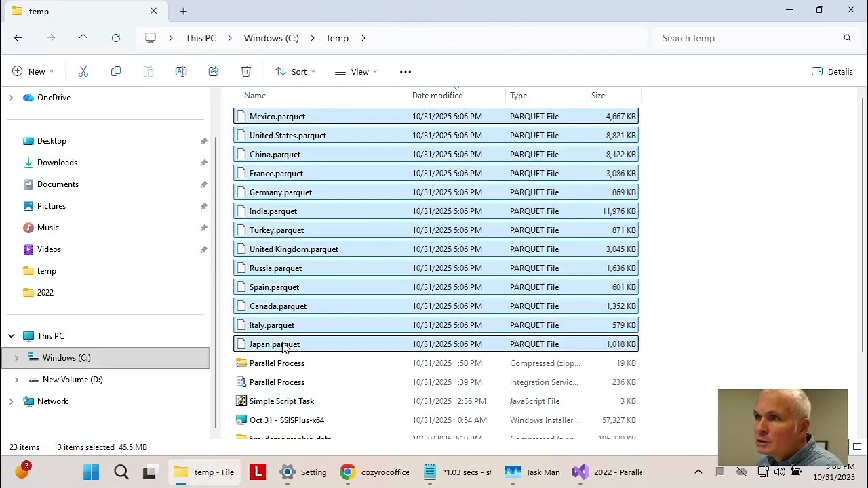
Task: Open Search from the taskbar
Action: coord(121,472)
